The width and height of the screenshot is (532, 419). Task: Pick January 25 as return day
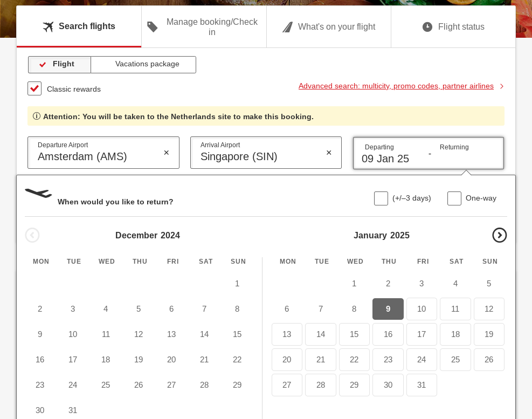455,360
